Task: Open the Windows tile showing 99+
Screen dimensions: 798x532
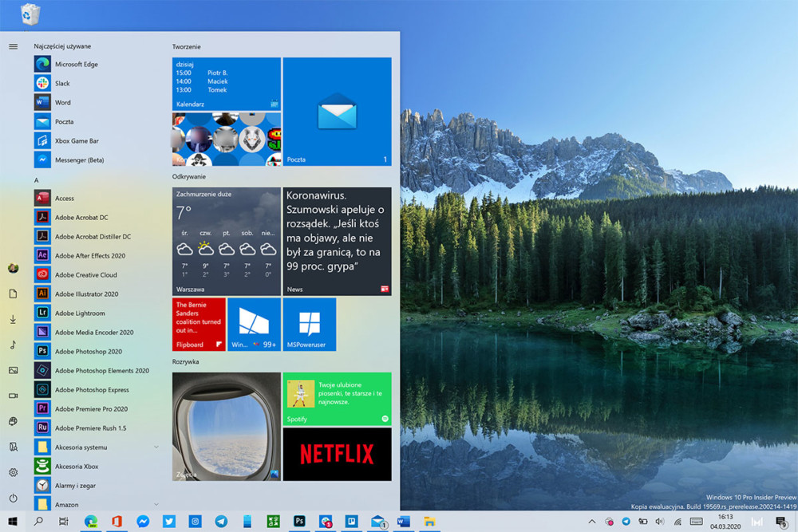Action: 254,325
